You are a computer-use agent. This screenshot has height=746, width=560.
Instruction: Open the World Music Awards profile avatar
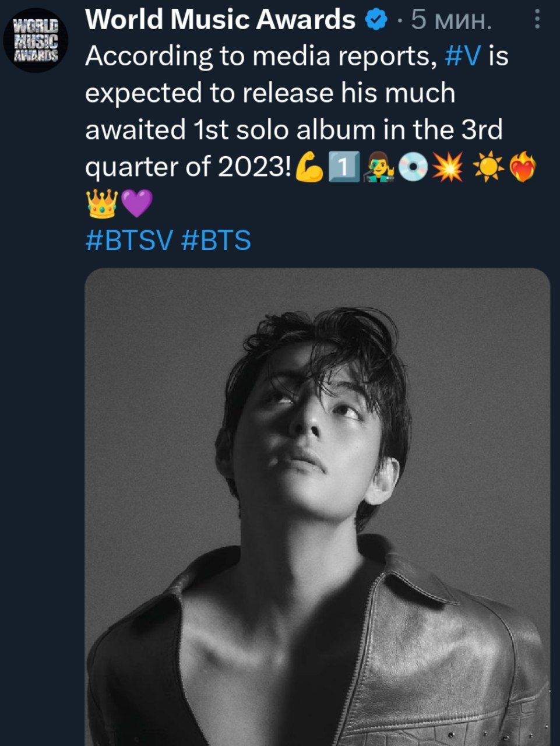pos(36,41)
